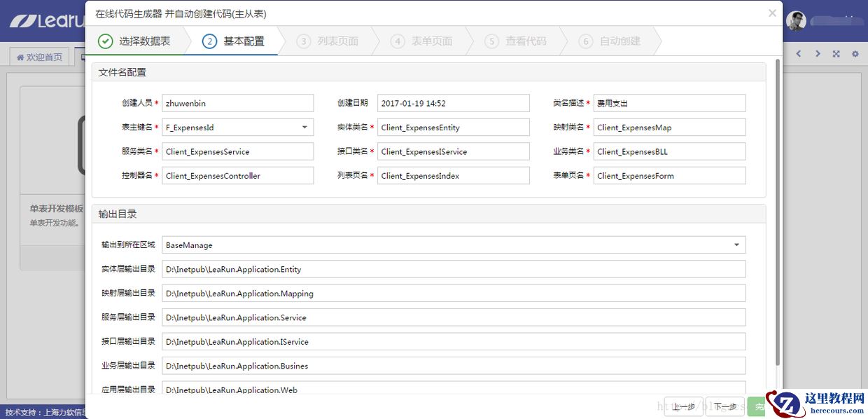Go to step 1 选择数据表
This screenshot has height=419, width=868.
tap(136, 41)
